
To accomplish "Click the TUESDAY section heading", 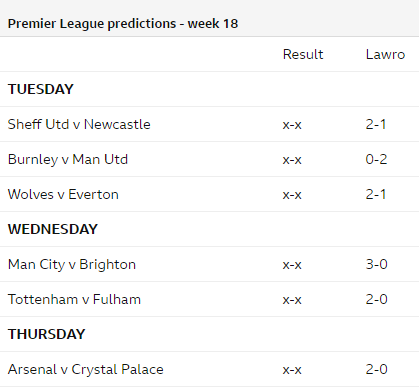I will coord(41,89).
